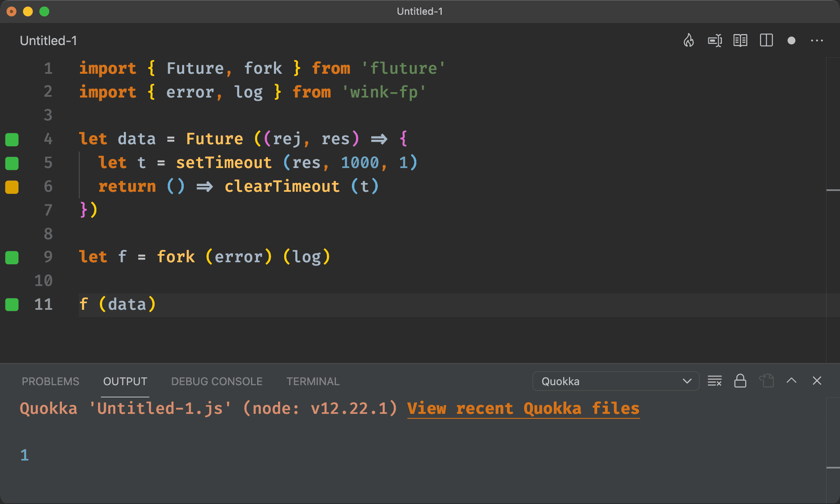Select the OUTPUT tab
The width and height of the screenshot is (840, 504).
pyautogui.click(x=125, y=381)
